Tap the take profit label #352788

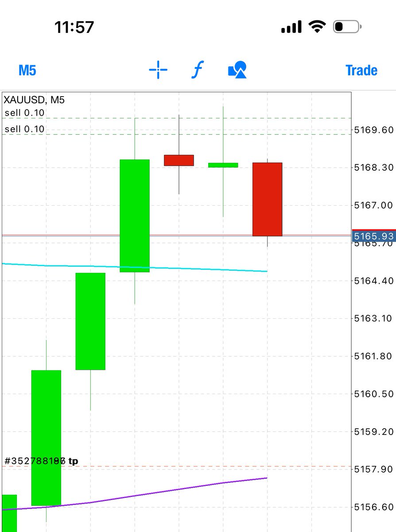click(41, 462)
